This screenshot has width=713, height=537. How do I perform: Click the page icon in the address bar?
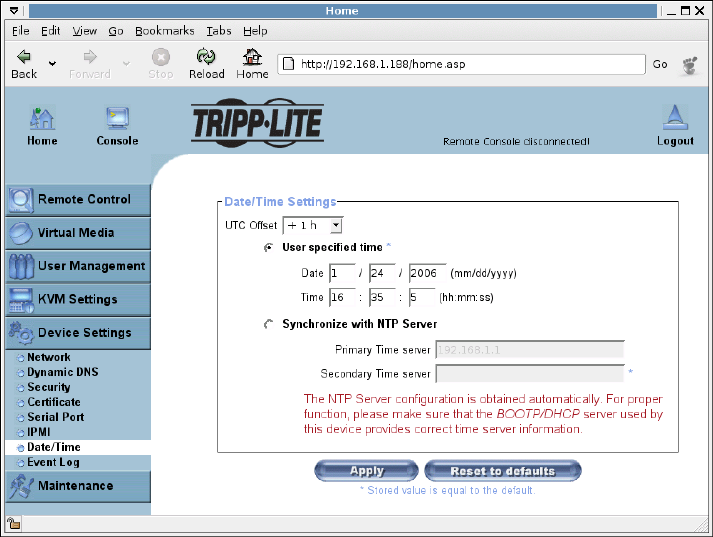pos(288,64)
